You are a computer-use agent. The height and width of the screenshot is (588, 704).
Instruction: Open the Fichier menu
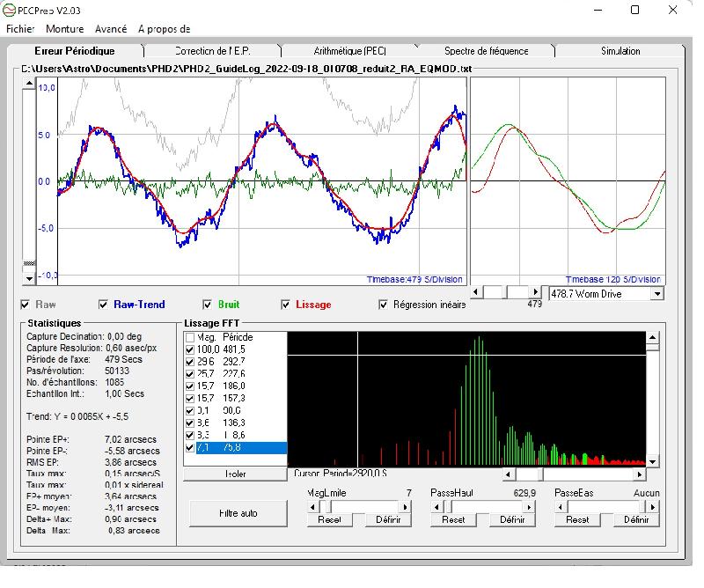coord(19,29)
